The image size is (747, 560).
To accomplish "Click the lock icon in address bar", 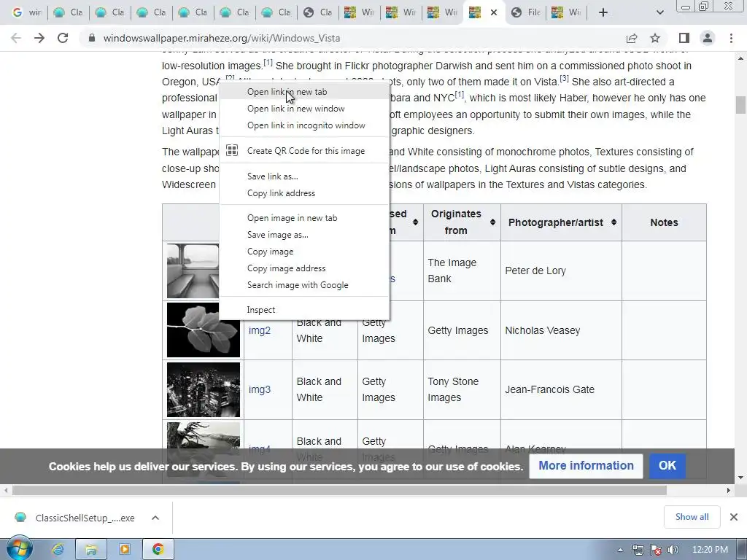I will click(92, 38).
